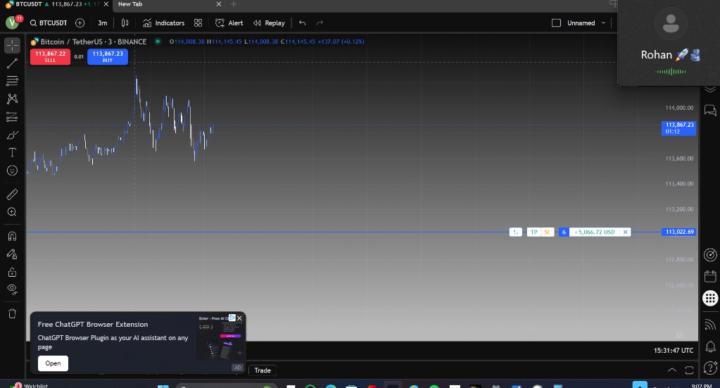Screen dimensions: 720x388
Task: Open the economic calendar icon
Action: pyautogui.click(x=710, y=276)
